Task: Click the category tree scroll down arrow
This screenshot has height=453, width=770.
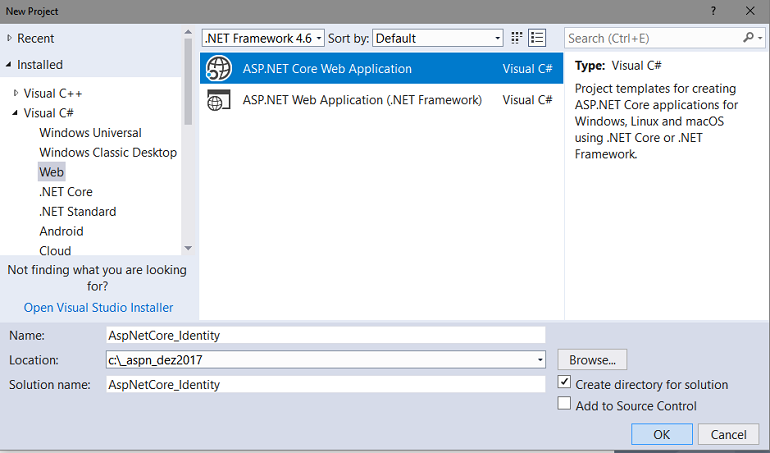Action: (188, 248)
